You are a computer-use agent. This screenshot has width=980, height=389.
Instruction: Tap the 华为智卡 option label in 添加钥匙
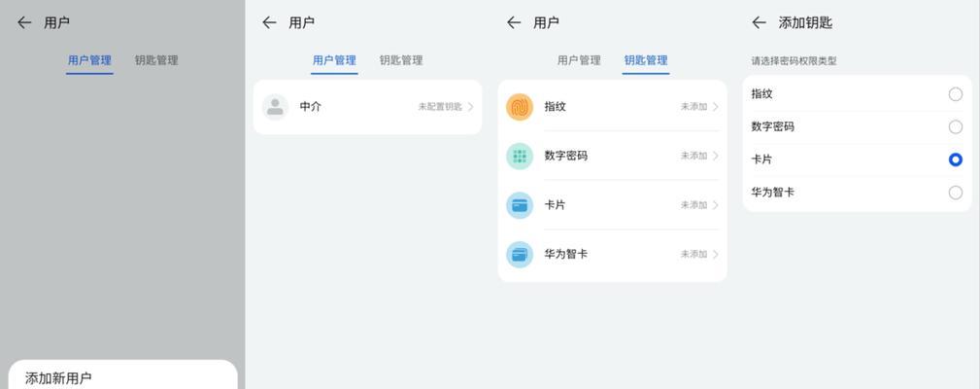[x=772, y=192]
